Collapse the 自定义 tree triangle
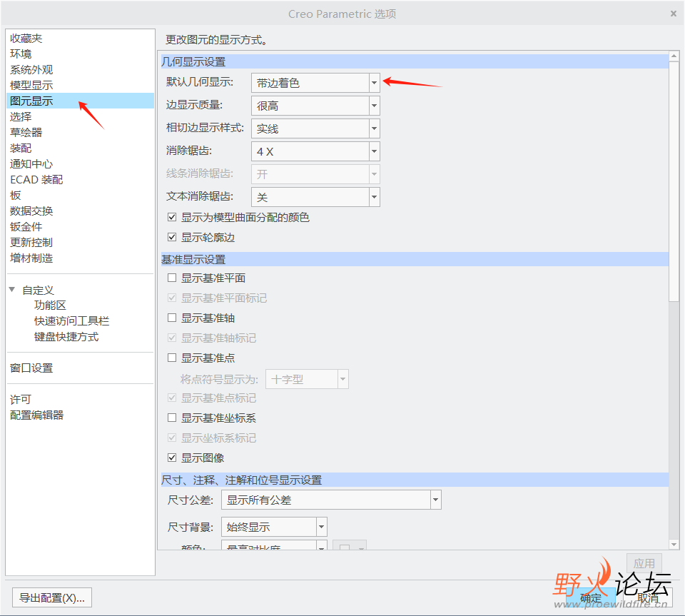This screenshot has width=685, height=616. pyautogui.click(x=12, y=290)
